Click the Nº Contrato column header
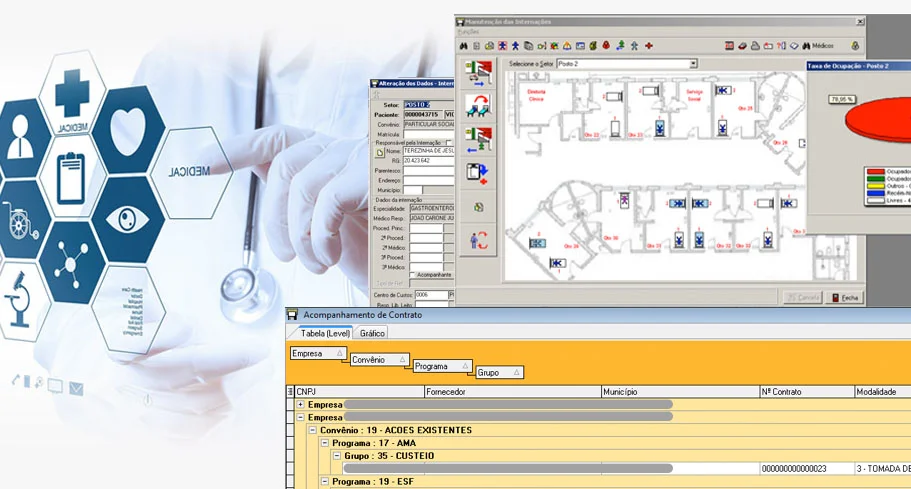911x489 pixels. (x=807, y=392)
